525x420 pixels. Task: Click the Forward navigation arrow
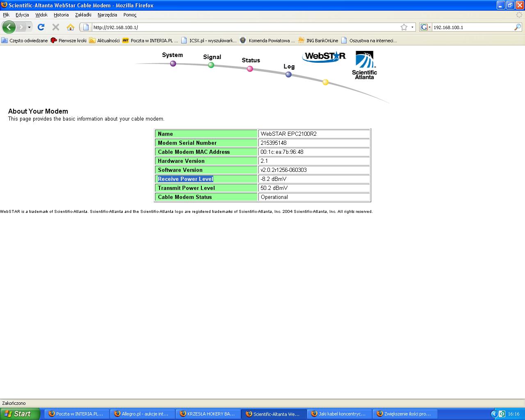point(21,27)
